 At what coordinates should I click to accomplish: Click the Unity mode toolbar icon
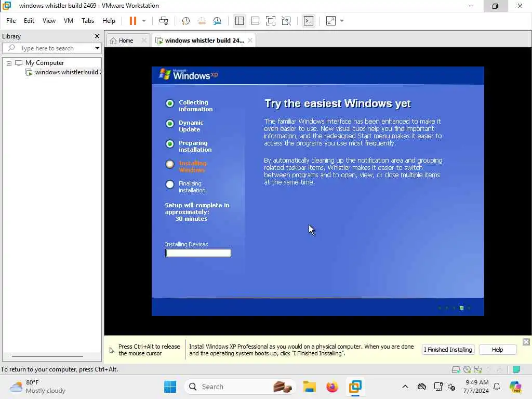[286, 21]
